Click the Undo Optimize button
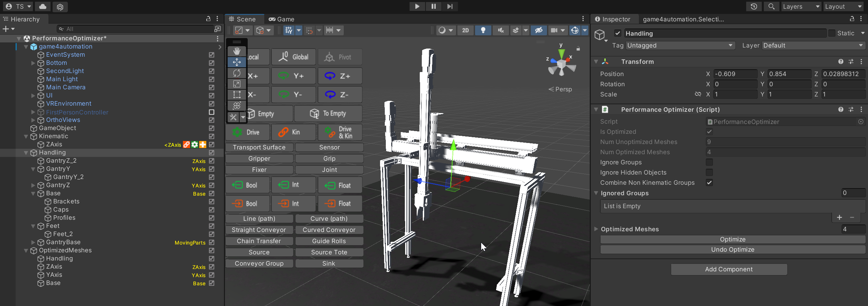The image size is (868, 306). 732,250
